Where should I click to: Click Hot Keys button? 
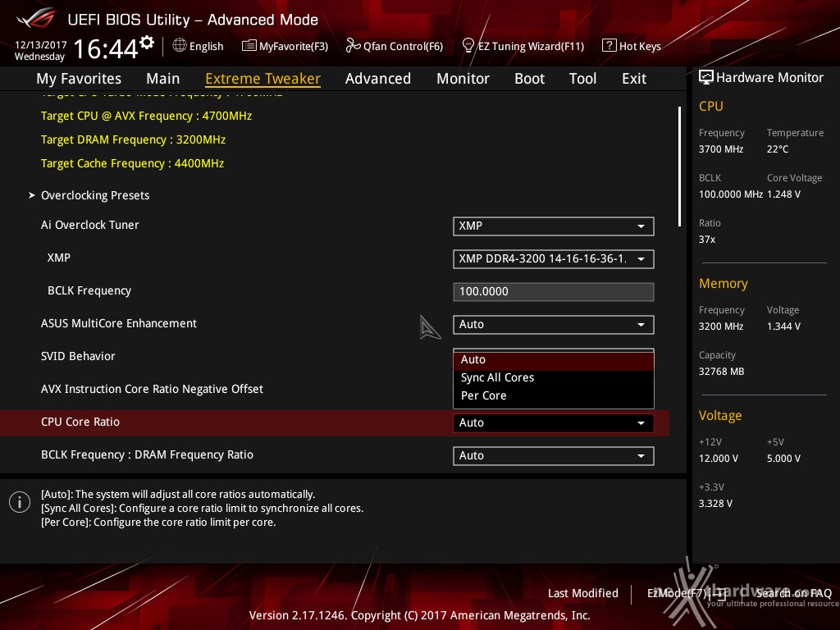tap(632, 46)
